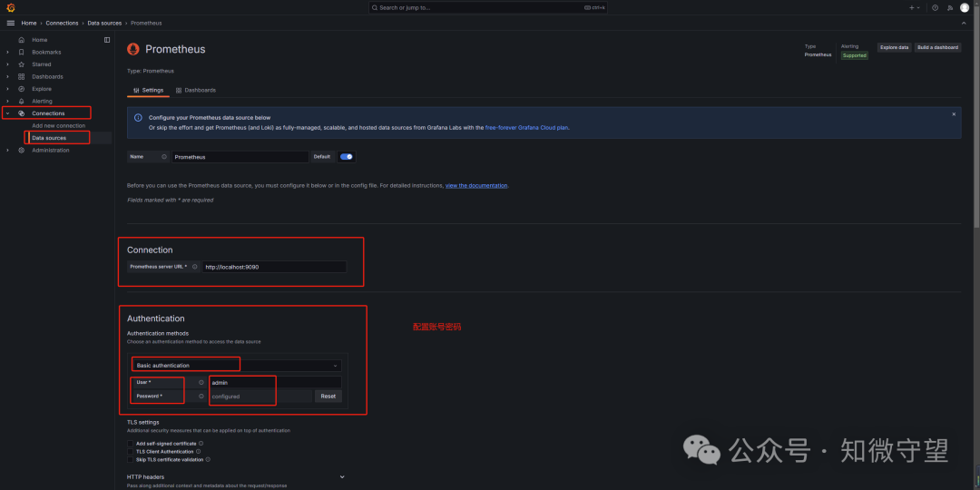
Task: Open view the documentation link
Action: pyautogui.click(x=476, y=186)
